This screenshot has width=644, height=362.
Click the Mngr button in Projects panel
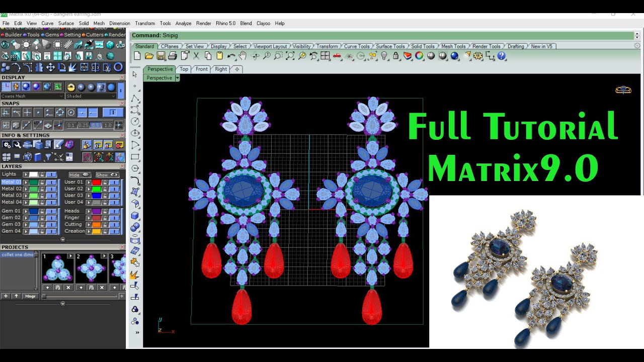click(x=30, y=296)
